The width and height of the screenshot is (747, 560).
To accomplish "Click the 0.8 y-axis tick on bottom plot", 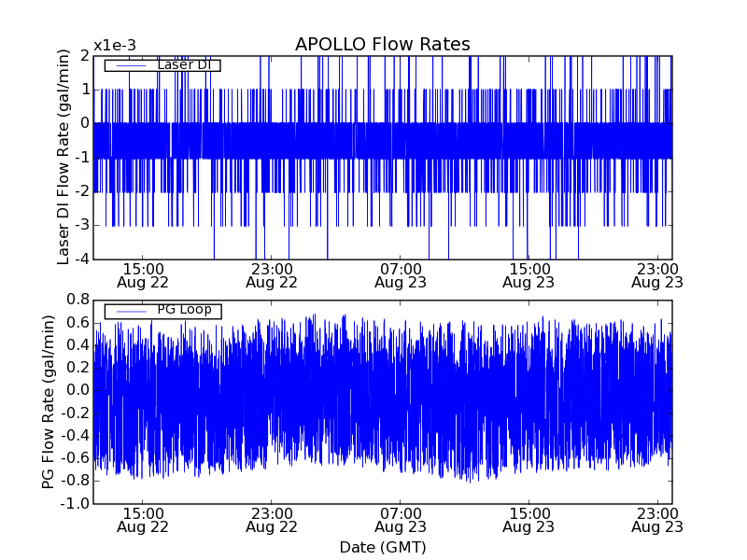I will pyautogui.click(x=78, y=300).
